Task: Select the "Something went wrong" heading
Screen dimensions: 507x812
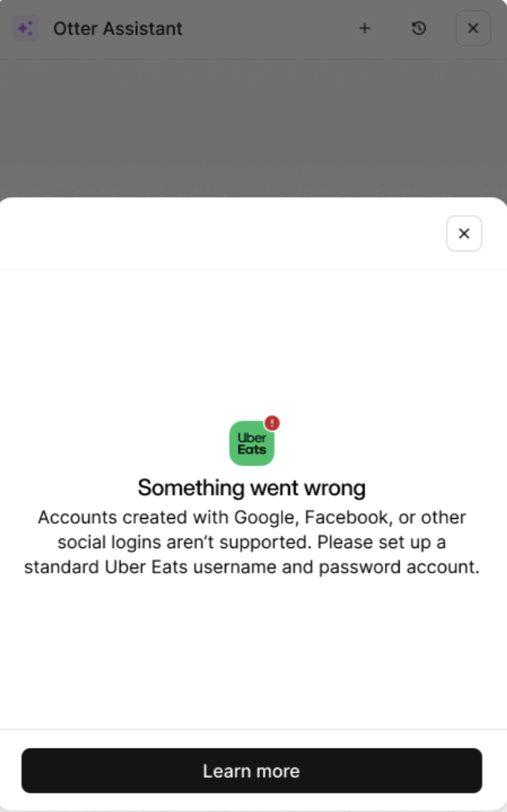Action: (252, 488)
